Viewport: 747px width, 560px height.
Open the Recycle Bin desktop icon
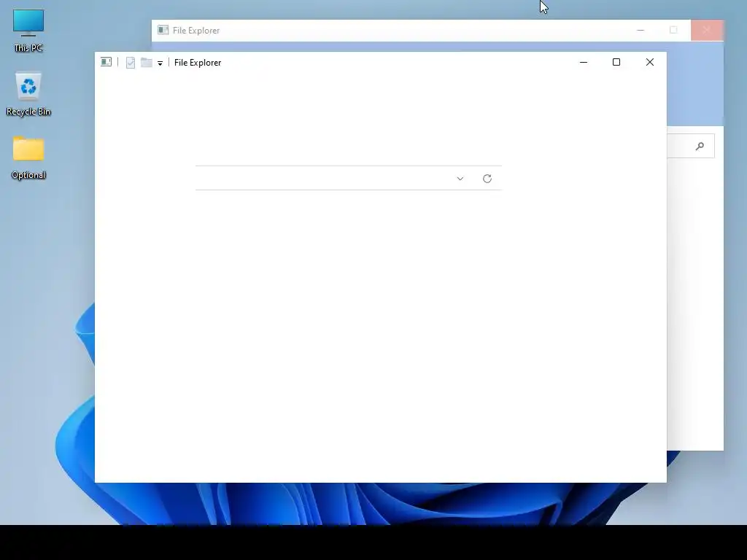coord(28,94)
